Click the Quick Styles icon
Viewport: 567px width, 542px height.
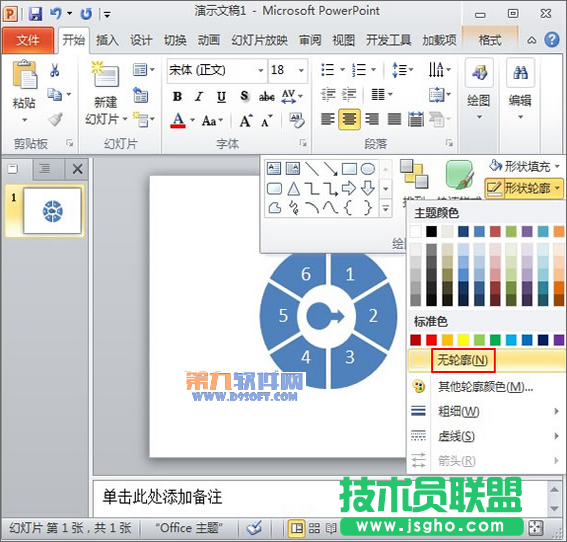(460, 175)
